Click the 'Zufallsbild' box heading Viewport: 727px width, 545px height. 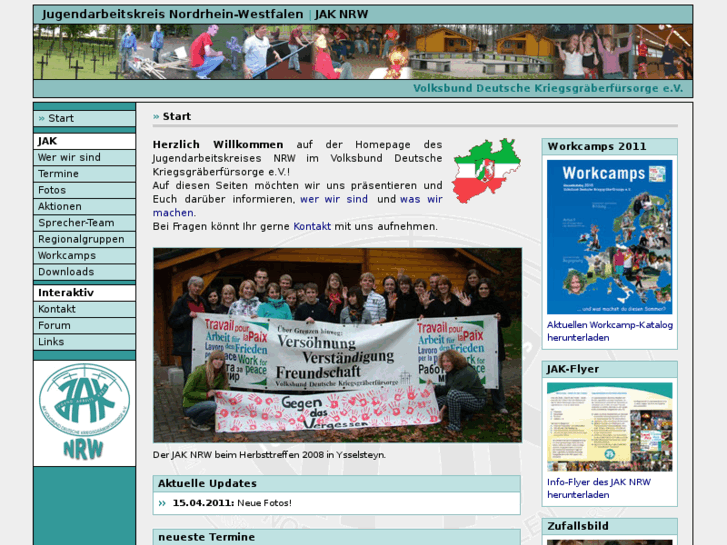point(578,526)
